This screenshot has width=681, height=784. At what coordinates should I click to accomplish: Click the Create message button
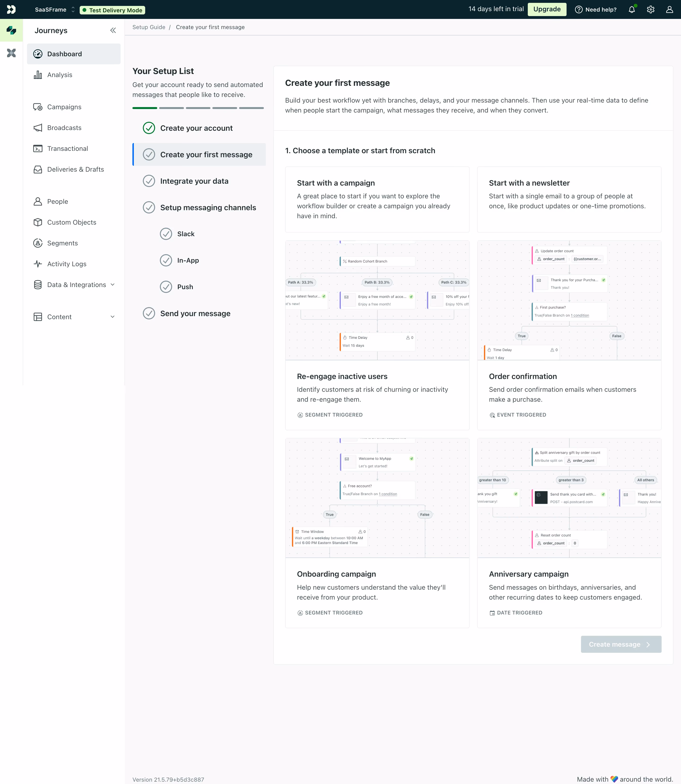point(621,645)
